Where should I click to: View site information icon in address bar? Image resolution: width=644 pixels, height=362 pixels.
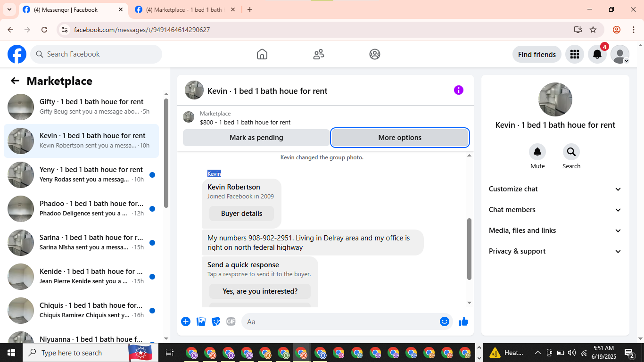[x=65, y=30]
